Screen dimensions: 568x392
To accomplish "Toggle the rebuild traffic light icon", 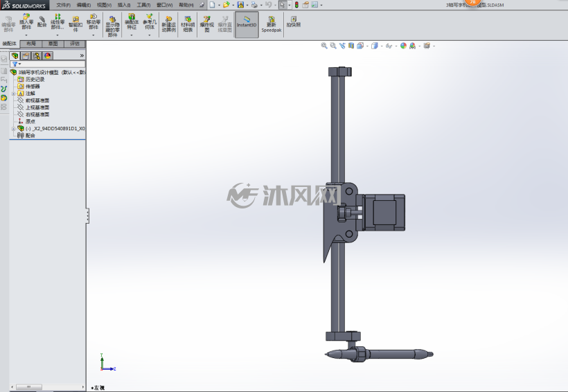I will pos(296,5).
